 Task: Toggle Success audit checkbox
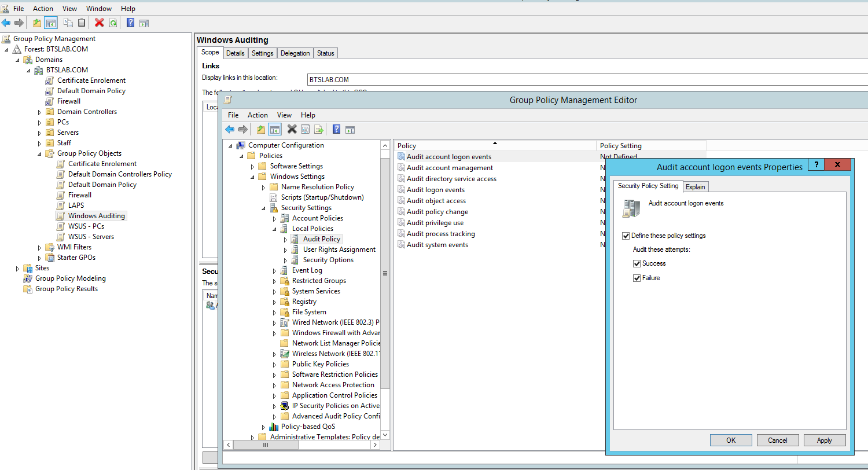point(637,263)
